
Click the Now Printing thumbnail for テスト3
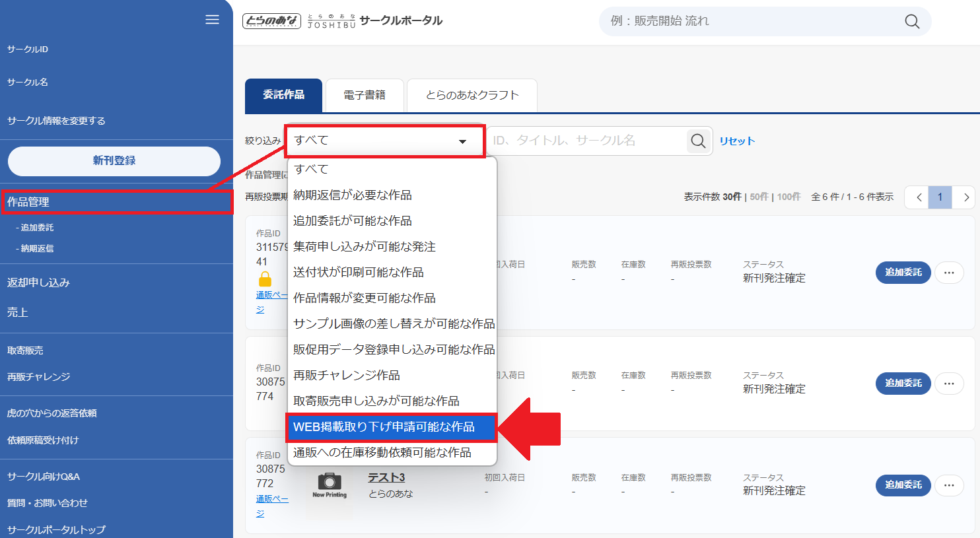coord(328,483)
